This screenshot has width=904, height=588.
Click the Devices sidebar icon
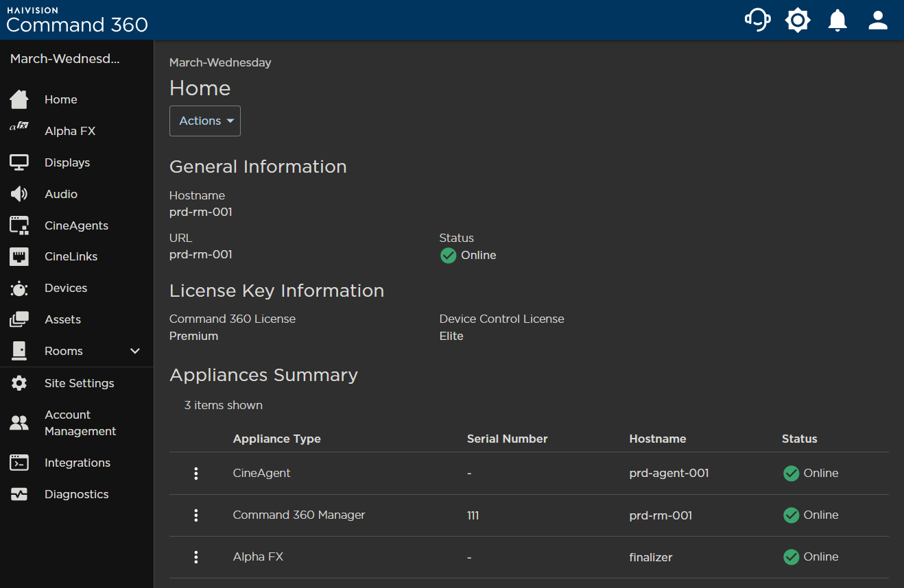[x=19, y=289]
